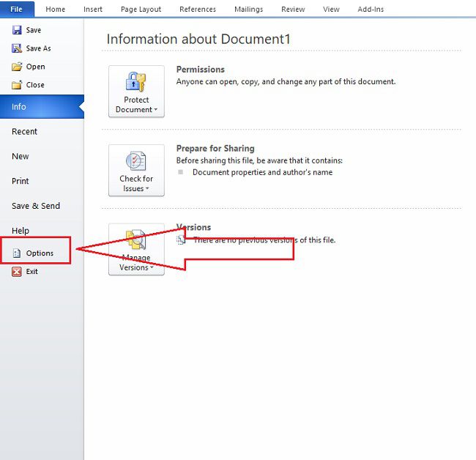476x460 pixels.
Task: Click the Save floppy disk icon
Action: pyautogui.click(x=17, y=30)
